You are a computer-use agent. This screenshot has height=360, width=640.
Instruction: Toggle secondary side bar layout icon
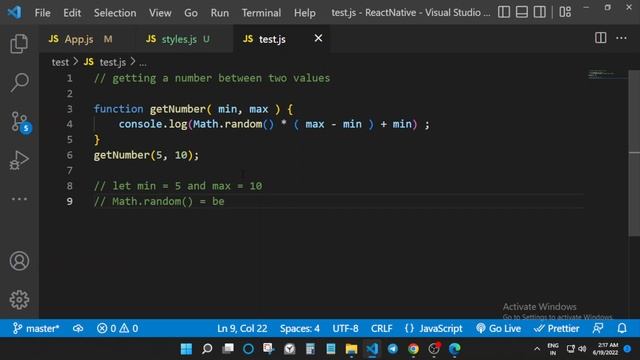(540, 12)
